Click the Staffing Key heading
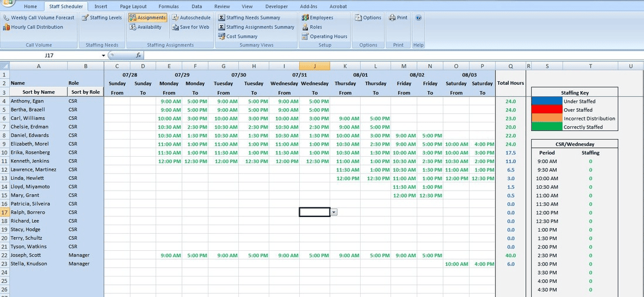Screen dimensions: 644x297 (574, 93)
